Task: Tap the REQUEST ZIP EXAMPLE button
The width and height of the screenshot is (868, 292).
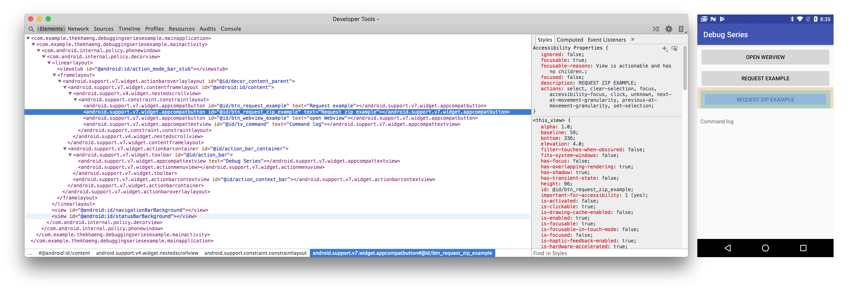Action: point(765,100)
